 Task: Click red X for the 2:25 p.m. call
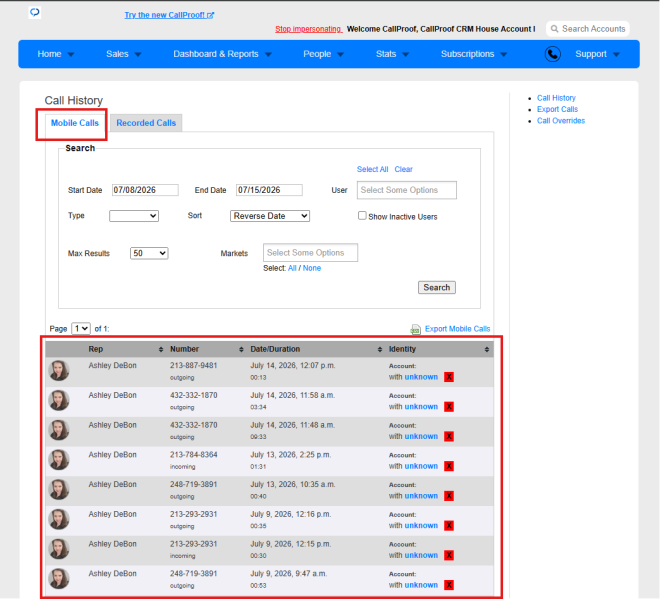coord(449,466)
